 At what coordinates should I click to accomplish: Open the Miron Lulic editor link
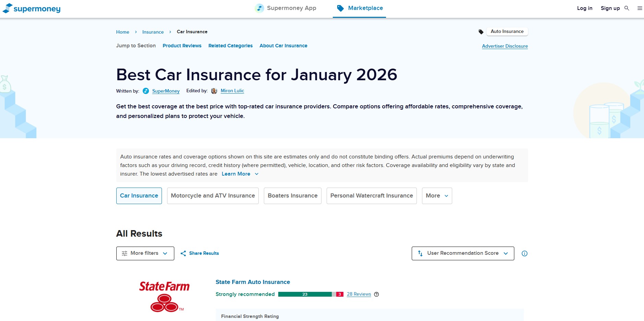(x=232, y=91)
